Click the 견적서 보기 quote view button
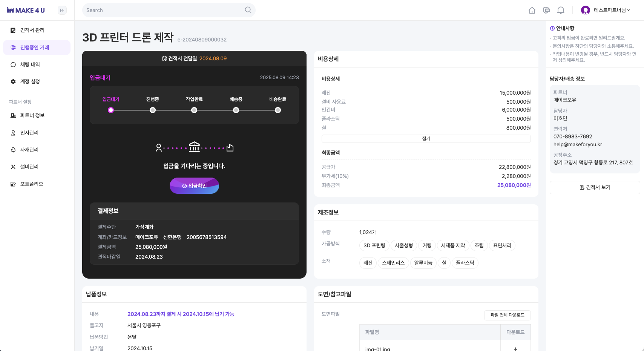Image resolution: width=644 pixels, height=351 pixels. coord(595,187)
